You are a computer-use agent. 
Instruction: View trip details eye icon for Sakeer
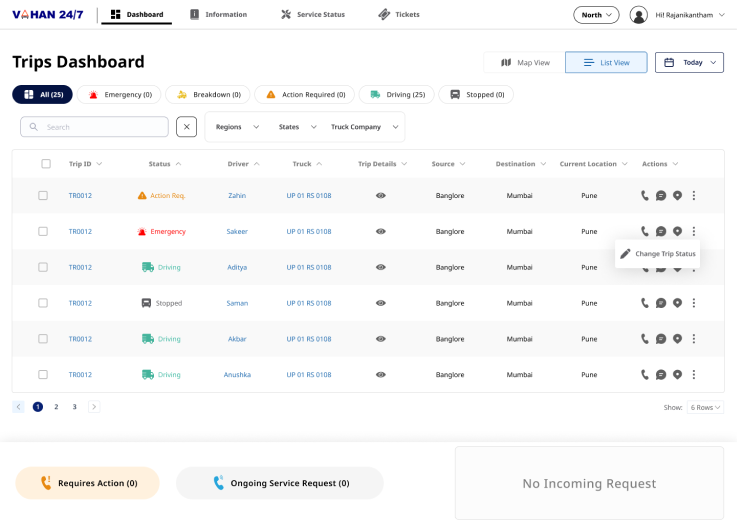(x=381, y=232)
